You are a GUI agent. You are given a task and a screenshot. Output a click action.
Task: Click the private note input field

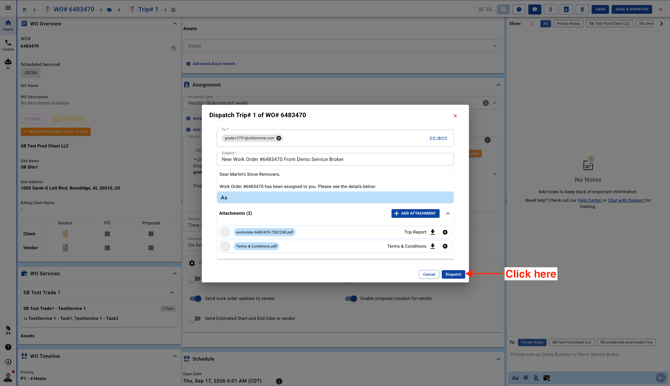coord(588,355)
